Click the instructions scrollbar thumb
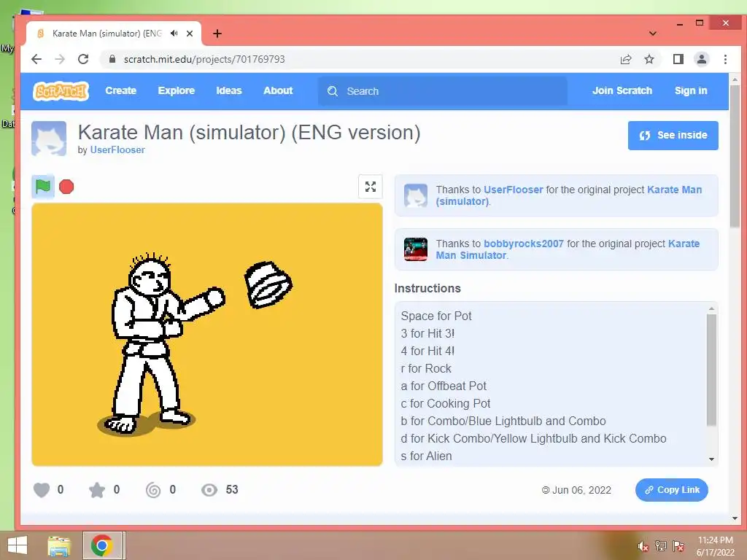The width and height of the screenshot is (747, 560). tap(711, 370)
